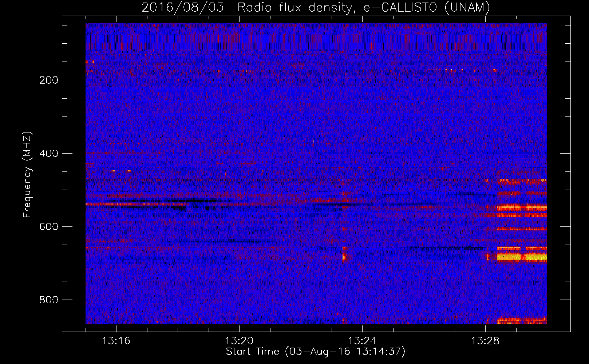Click the 13:20 time tick label

[x=239, y=341]
